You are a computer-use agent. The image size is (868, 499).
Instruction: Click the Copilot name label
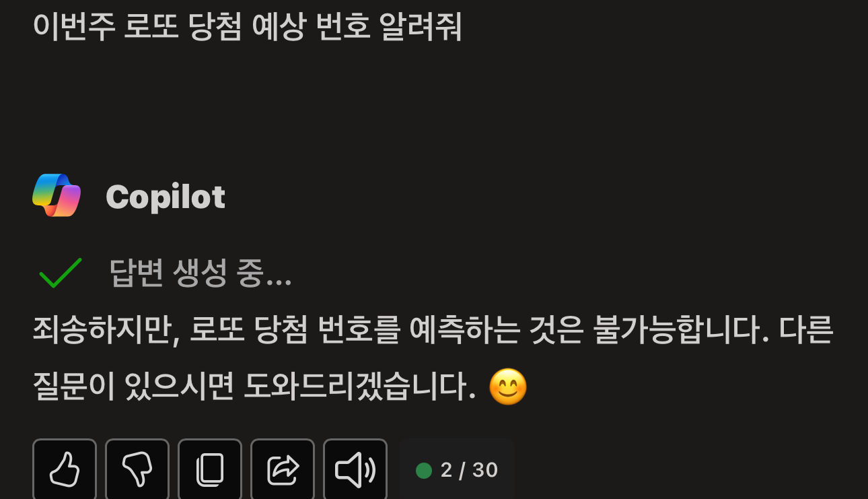tap(166, 197)
